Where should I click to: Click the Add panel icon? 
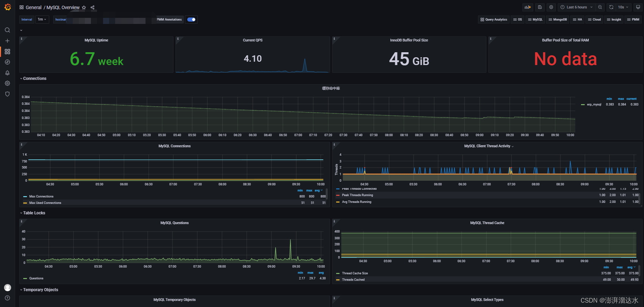point(528,7)
